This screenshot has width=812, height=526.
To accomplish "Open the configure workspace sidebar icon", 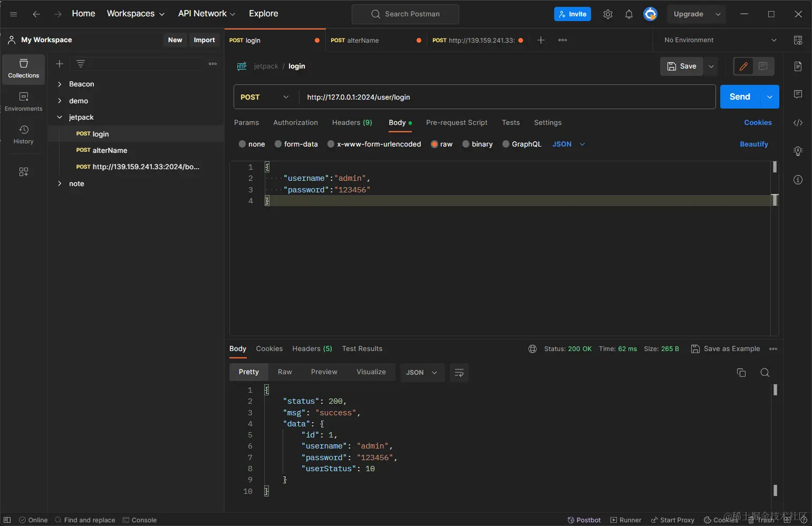I will click(x=24, y=172).
